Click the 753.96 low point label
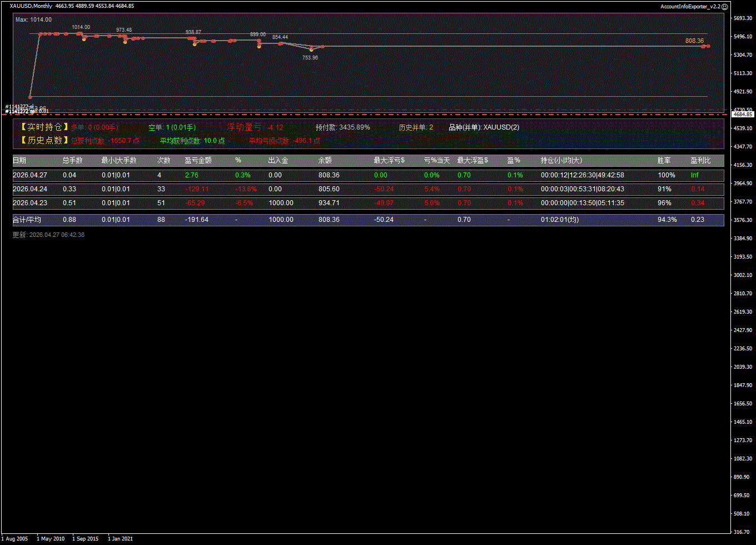Screen dimensions: 756x545 [310, 57]
